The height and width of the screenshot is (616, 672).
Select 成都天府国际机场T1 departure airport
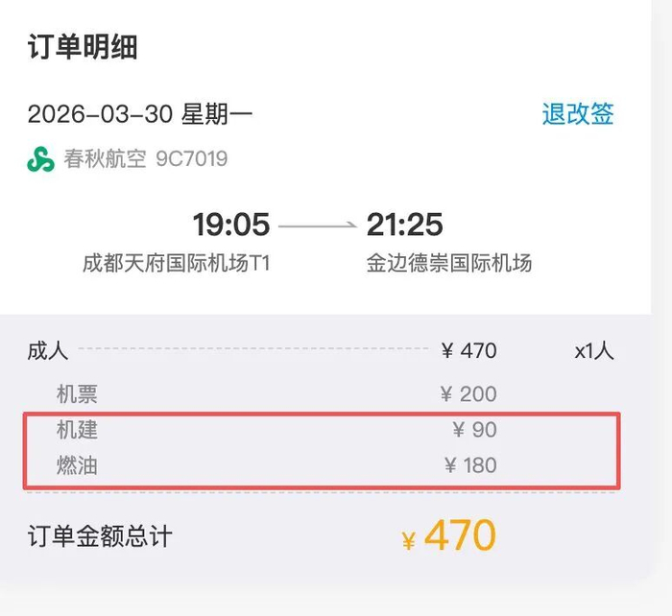pyautogui.click(x=176, y=263)
